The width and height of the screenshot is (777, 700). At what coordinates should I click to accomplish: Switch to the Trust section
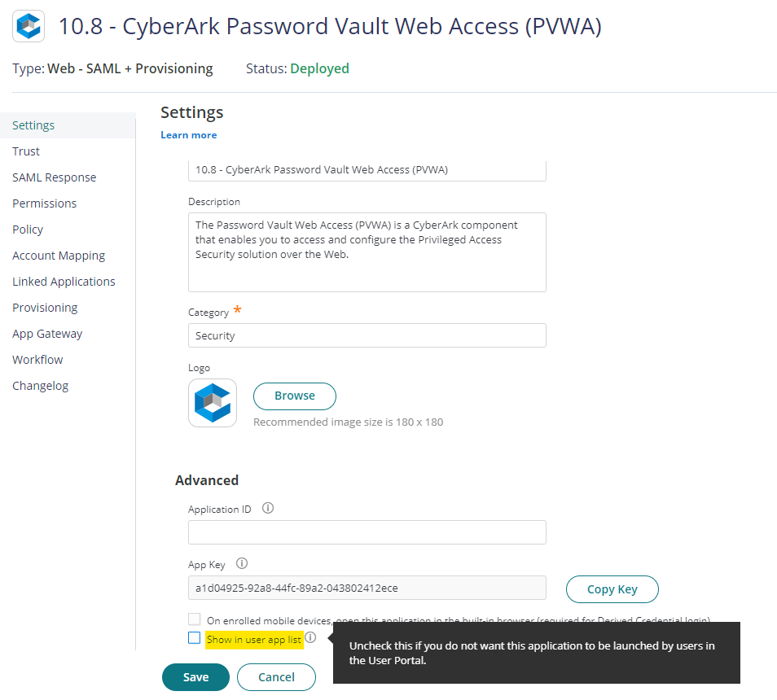25,151
